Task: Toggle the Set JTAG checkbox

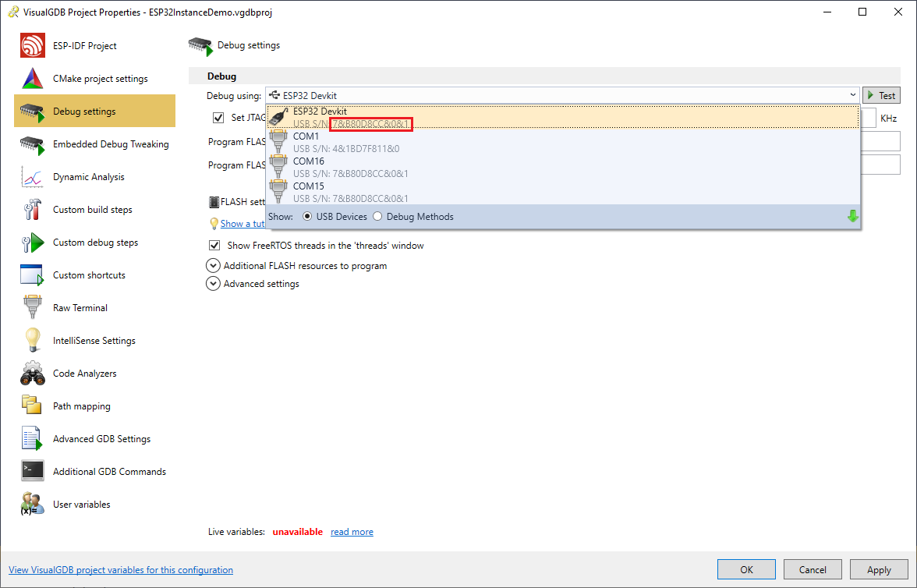Action: [x=218, y=118]
